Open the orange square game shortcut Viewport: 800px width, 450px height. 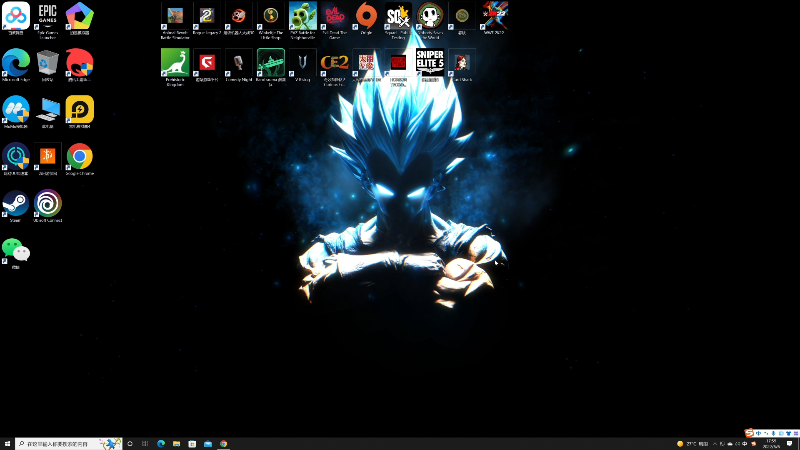click(47, 159)
